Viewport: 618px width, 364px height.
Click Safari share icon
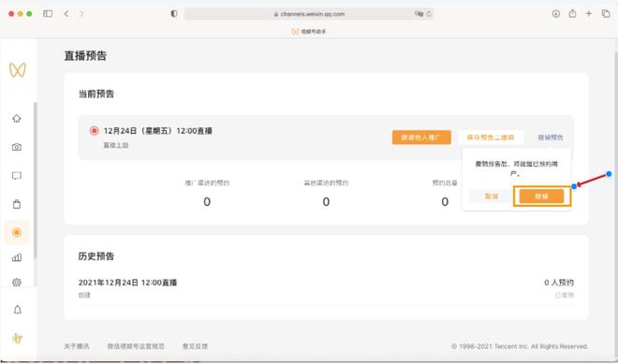(x=572, y=14)
